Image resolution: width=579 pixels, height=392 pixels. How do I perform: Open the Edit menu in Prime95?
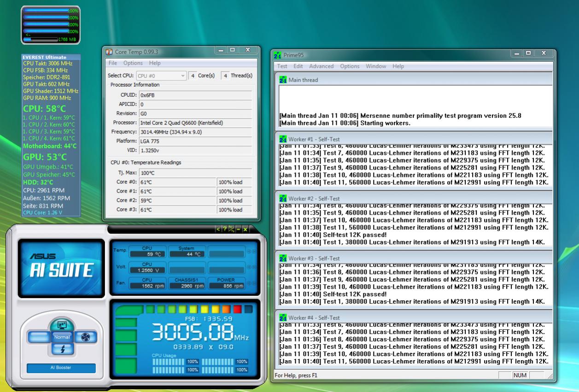point(298,66)
